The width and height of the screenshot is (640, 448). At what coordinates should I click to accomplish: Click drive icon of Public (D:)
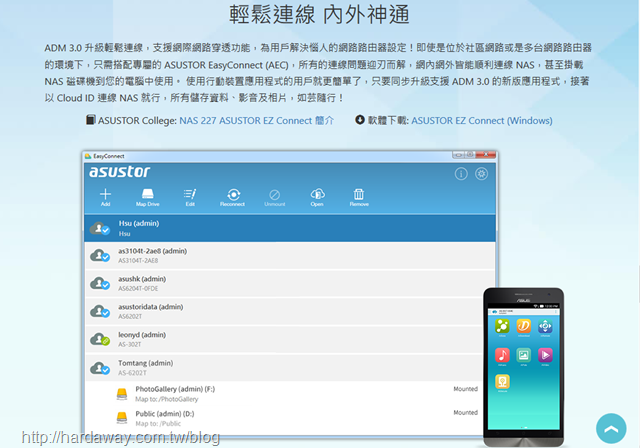point(122,418)
